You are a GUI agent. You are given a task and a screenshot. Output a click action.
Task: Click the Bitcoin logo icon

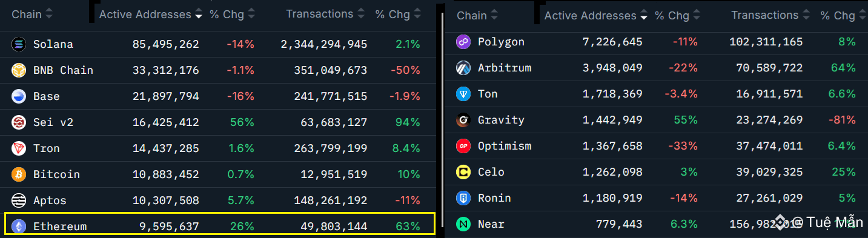[x=19, y=174]
